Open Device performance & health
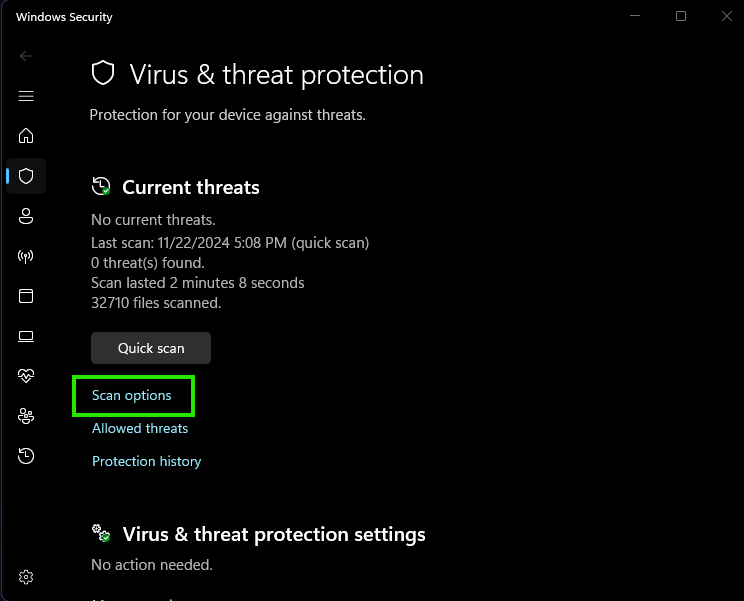The width and height of the screenshot is (744, 601). [x=26, y=376]
